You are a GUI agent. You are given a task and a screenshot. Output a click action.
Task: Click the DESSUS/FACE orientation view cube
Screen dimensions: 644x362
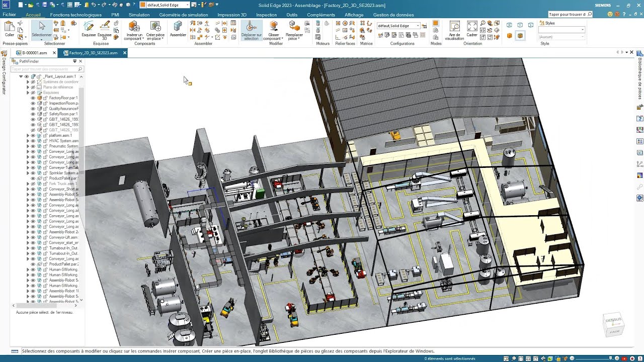click(614, 325)
